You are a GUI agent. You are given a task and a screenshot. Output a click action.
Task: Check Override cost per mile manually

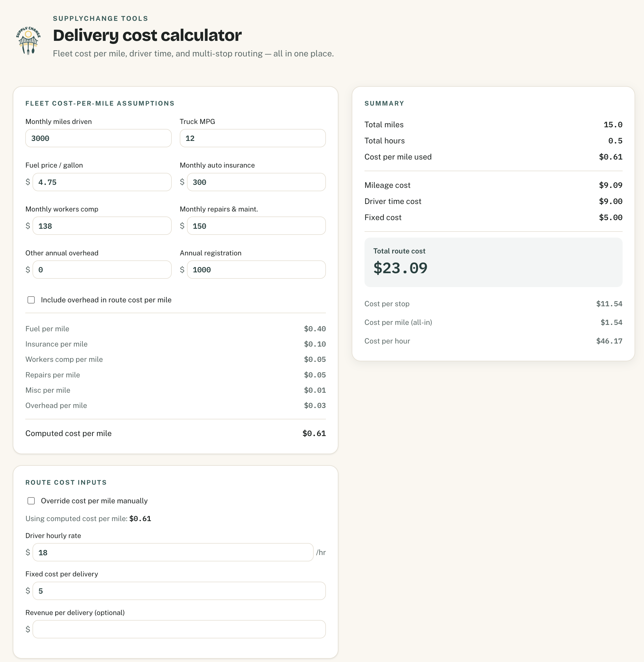pos(31,501)
